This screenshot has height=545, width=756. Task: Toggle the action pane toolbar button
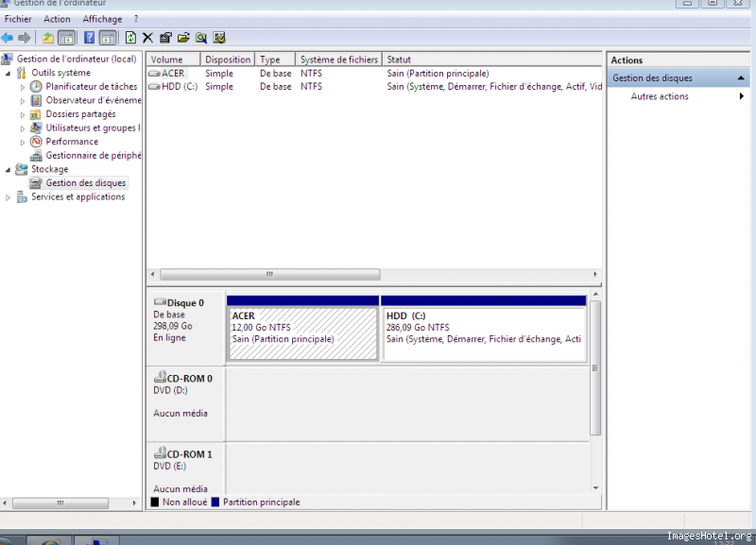tap(108, 38)
